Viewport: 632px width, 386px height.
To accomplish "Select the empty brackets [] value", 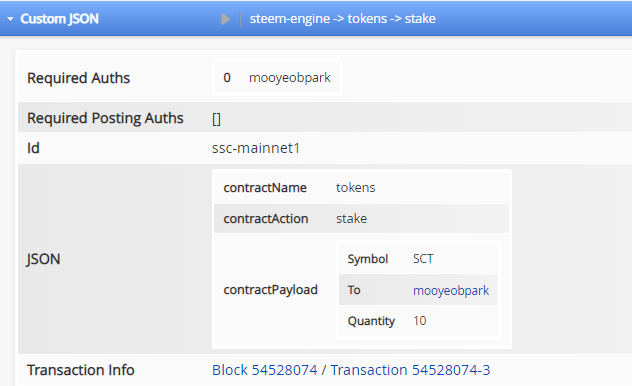I will pos(216,119).
